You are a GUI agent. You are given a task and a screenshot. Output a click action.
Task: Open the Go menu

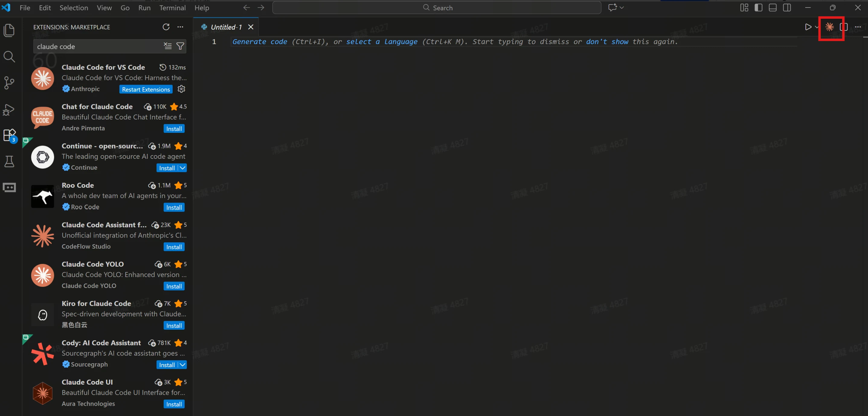[125, 8]
